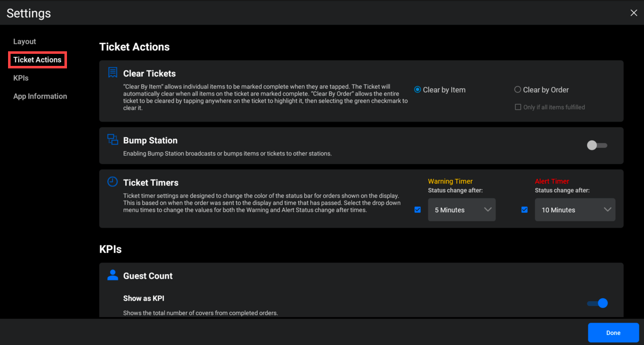
Task: Open the Warning Timer 5 Minutes dropdown
Action: click(462, 210)
